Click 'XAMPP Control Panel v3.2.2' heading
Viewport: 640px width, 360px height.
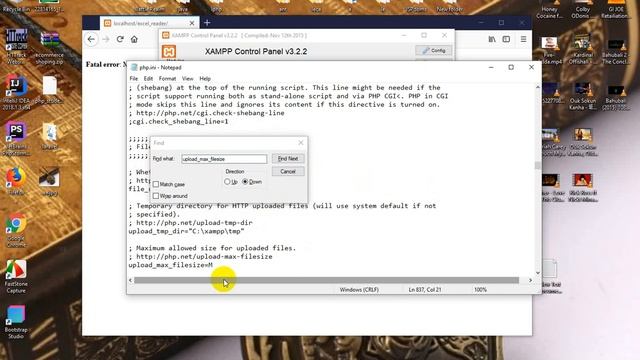click(256, 51)
